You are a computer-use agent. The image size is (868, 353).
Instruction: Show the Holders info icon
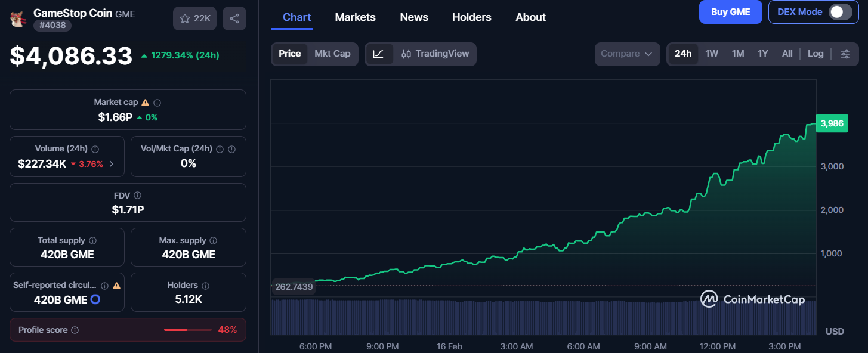(x=205, y=286)
